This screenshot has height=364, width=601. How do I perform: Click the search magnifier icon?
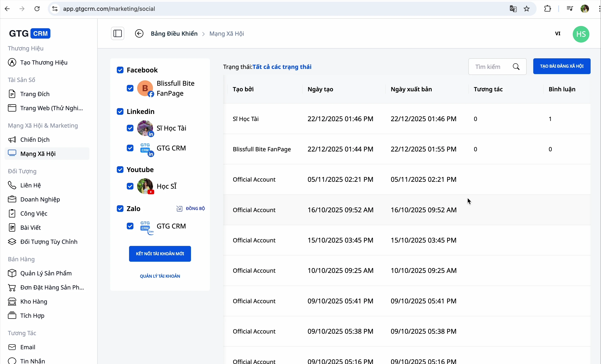(x=516, y=67)
